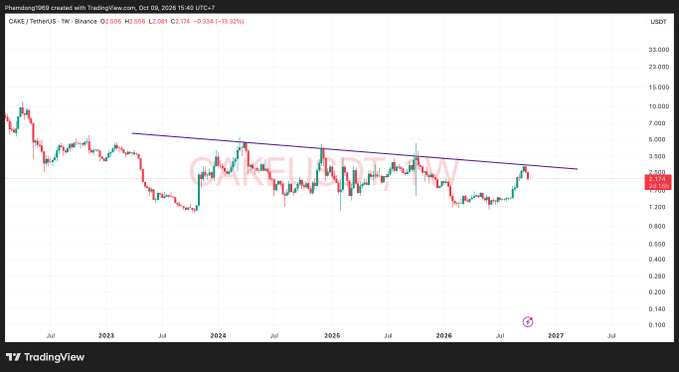679x372 pixels.
Task: Click the low value L2.081
Action: coord(158,21)
